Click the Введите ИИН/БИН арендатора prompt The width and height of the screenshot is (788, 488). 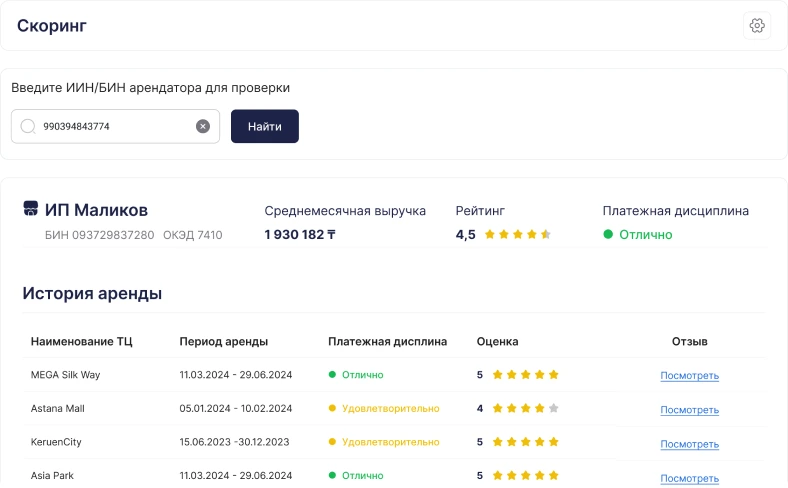(150, 88)
